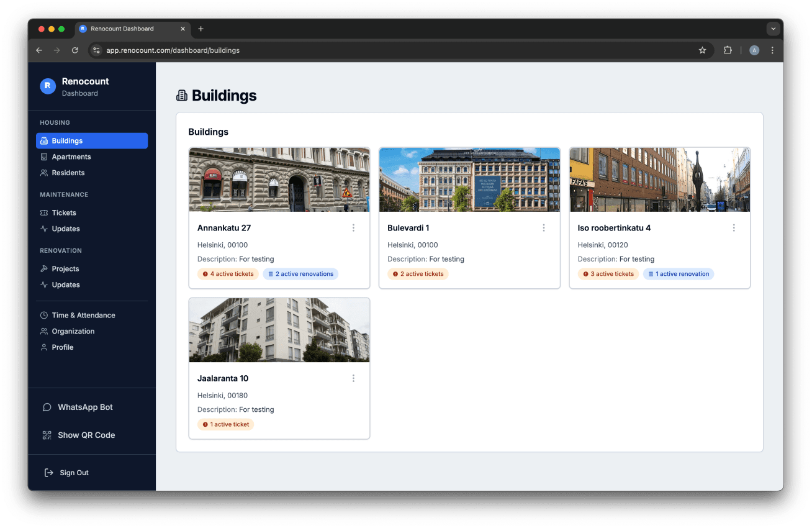Viewport: 812px width, 528px height.
Task: Open Updates under Maintenance
Action: [66, 229]
